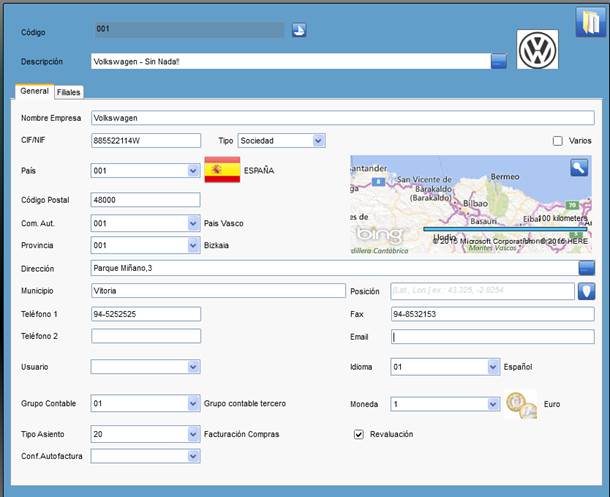Click the map search magnifier icon
610x497 pixels.
click(x=579, y=168)
